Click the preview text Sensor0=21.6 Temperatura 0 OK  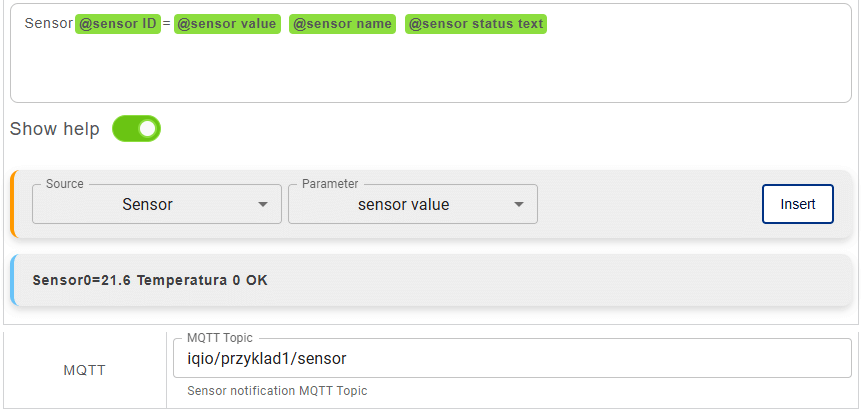point(150,280)
